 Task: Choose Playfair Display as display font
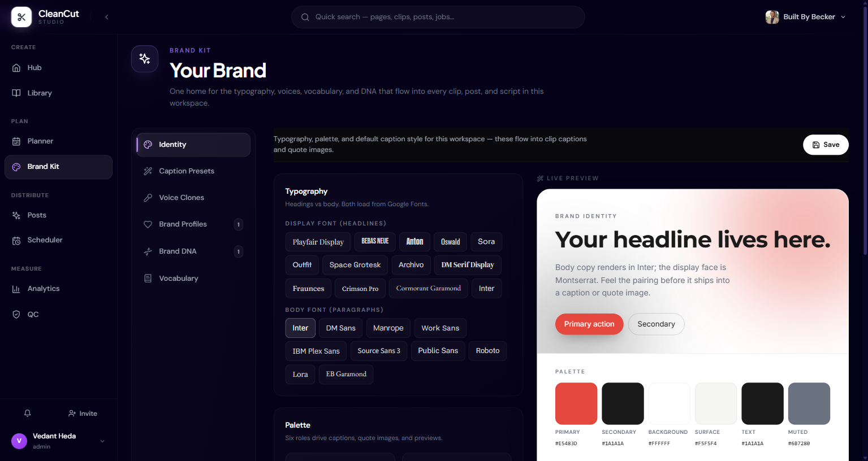pyautogui.click(x=318, y=242)
